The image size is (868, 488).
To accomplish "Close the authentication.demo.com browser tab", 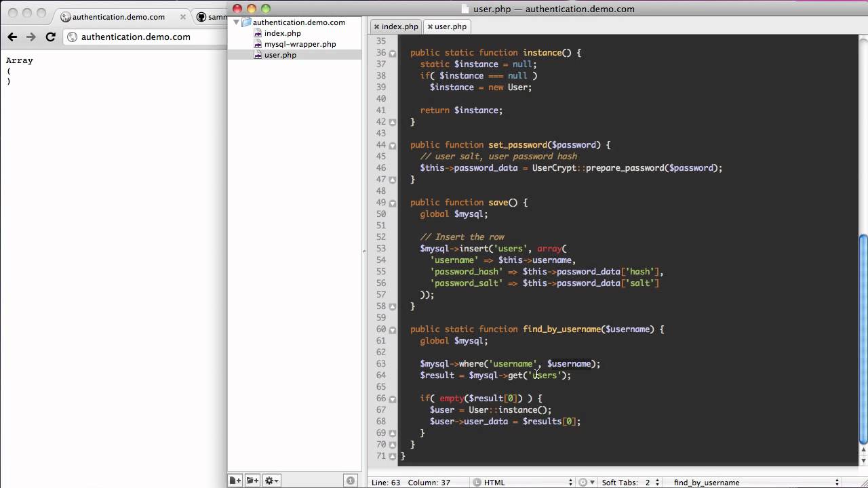I will point(183,17).
